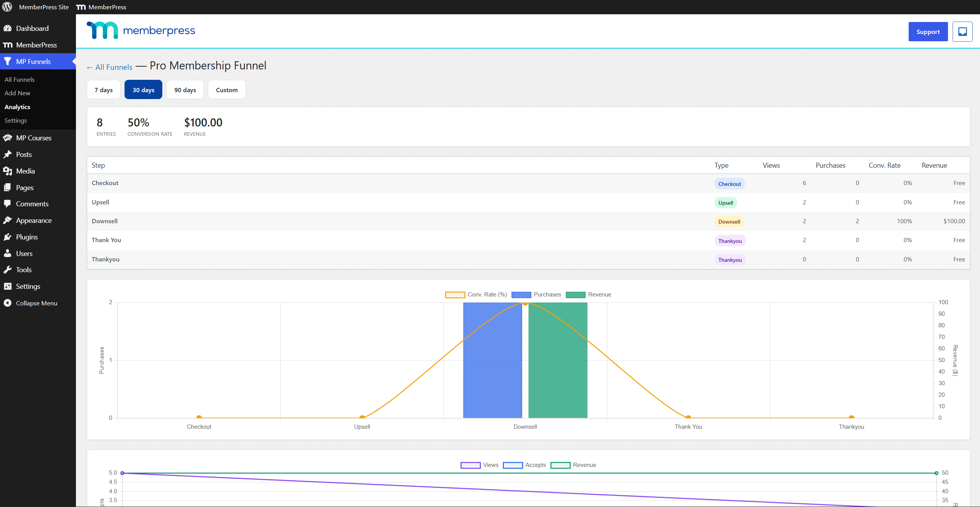The width and height of the screenshot is (980, 507).
Task: Toggle Accepts legend in lower chart
Action: pyautogui.click(x=524, y=465)
